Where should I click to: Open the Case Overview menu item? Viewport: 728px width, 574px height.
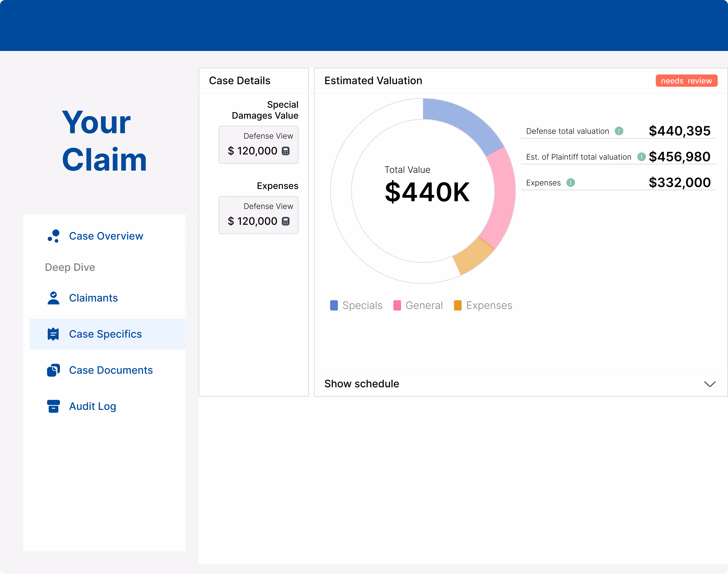tap(106, 236)
